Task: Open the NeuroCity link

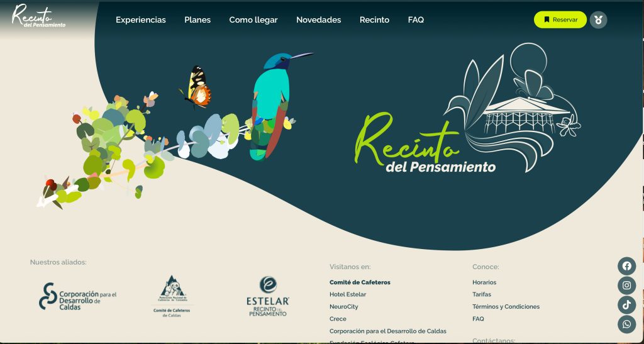Action: (343, 307)
